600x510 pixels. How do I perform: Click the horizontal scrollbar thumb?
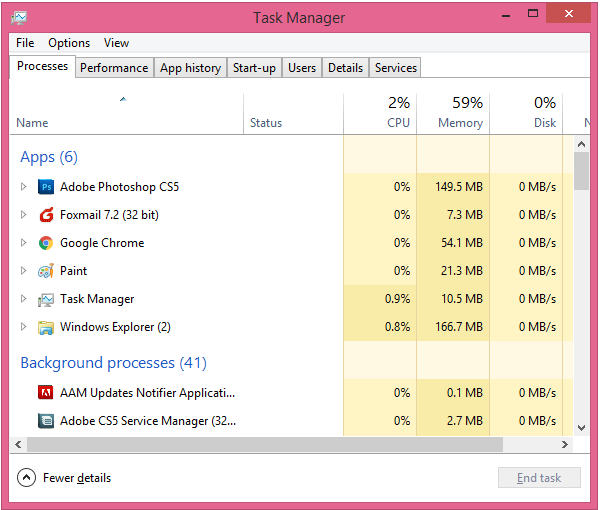(x=264, y=445)
